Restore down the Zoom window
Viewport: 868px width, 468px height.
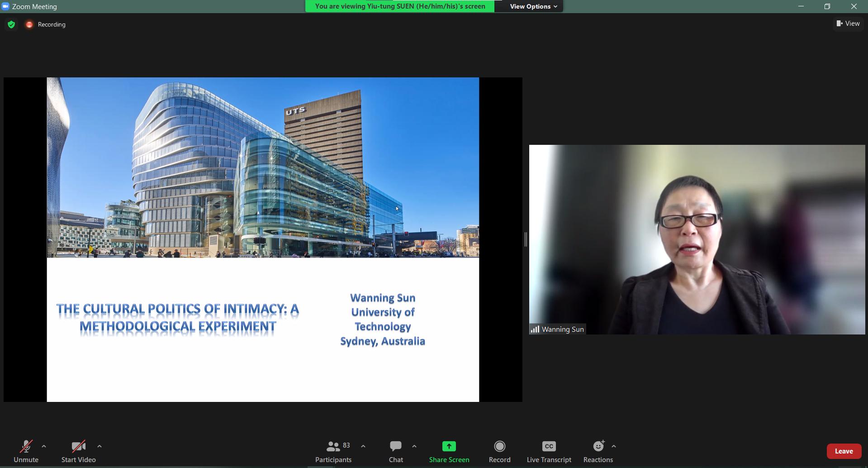(x=827, y=6)
